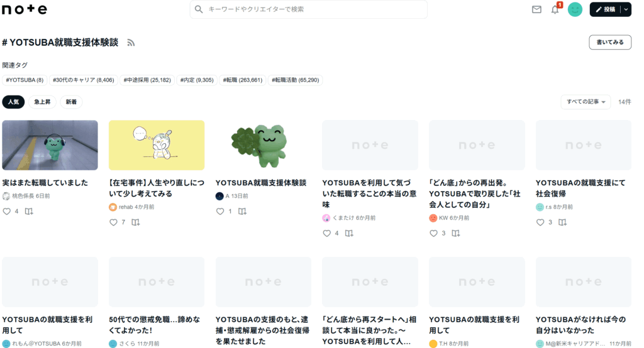644x348 pixels.
Task: Click author name M@新米キャリアアド…
Action: [575, 344]
